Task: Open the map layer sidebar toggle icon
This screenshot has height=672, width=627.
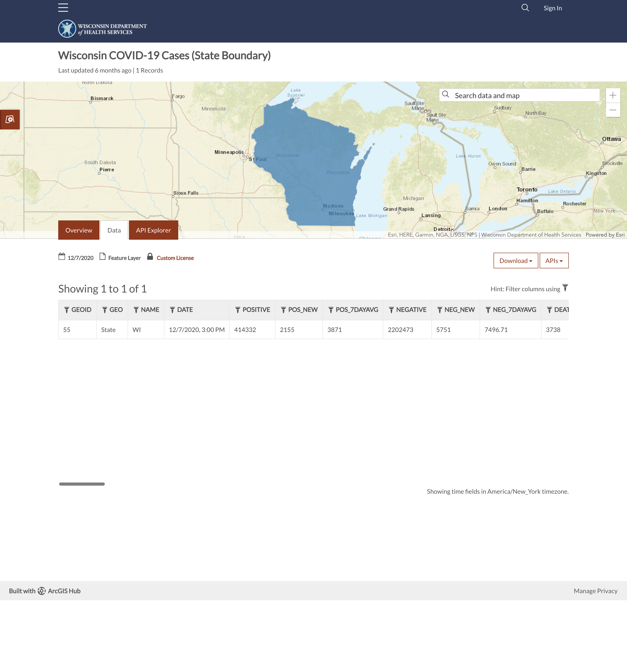Action: [x=10, y=119]
